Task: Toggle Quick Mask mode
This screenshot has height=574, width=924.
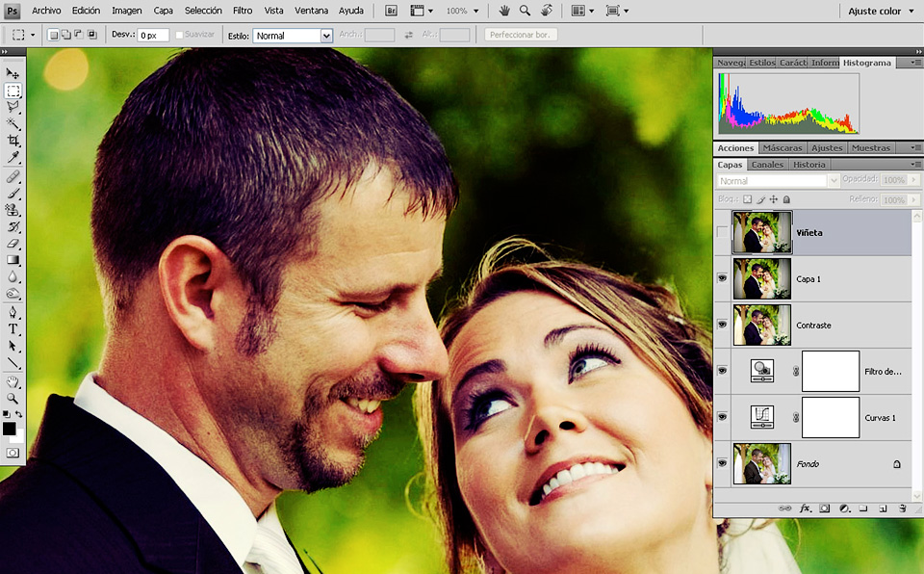Action: (13, 453)
